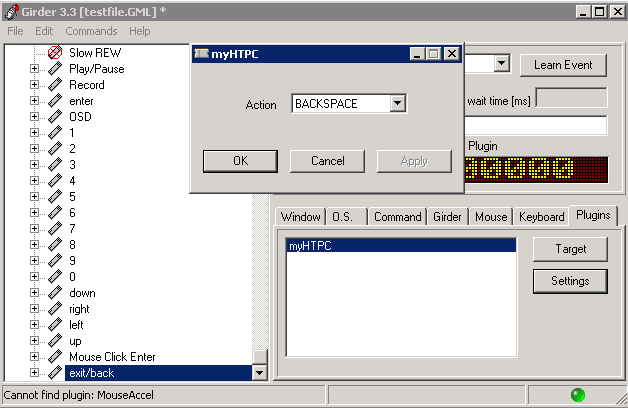Expand the enter tree node
The width and height of the screenshot is (628, 408).
click(34, 101)
